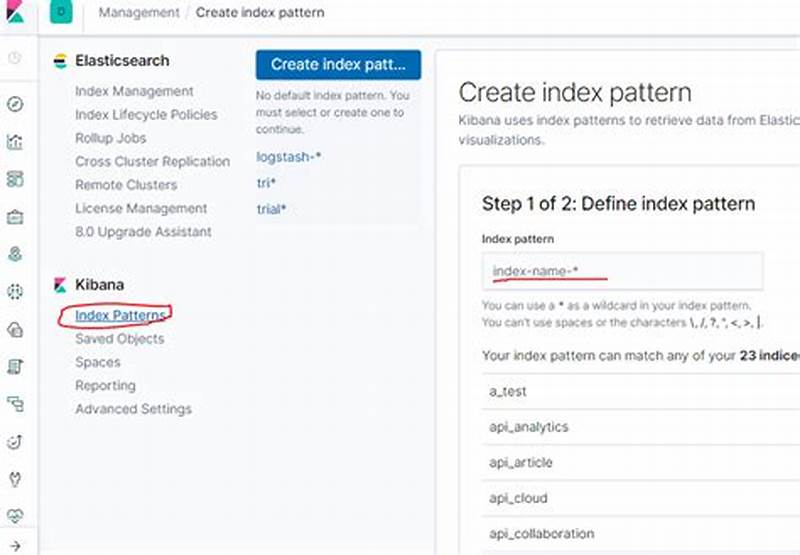Click the api_cloud index row
The image size is (800, 555).
coord(640,498)
